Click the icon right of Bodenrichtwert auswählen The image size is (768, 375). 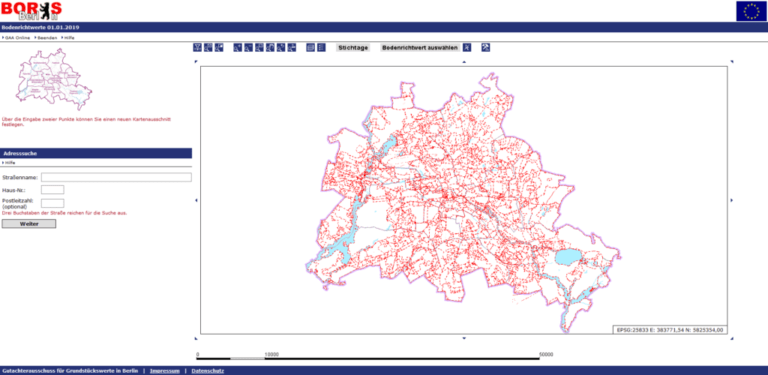(x=467, y=47)
